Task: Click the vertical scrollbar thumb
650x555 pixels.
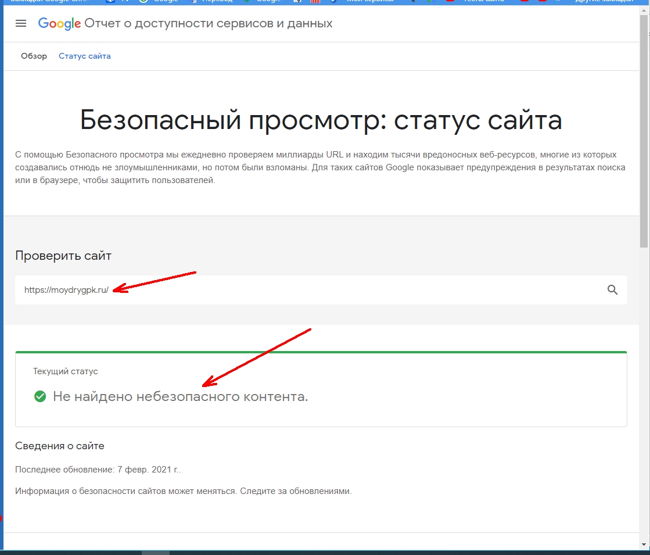Action: [x=644, y=133]
